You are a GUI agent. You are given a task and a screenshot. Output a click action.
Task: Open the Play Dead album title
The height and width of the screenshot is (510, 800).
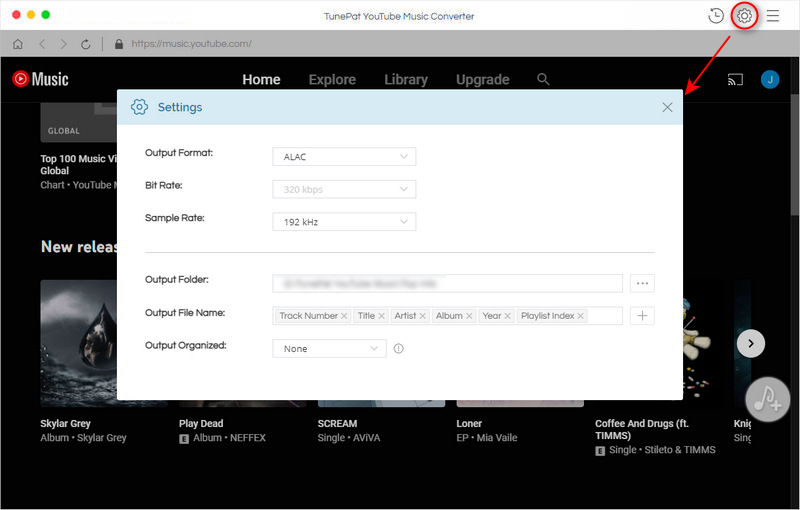click(x=201, y=423)
